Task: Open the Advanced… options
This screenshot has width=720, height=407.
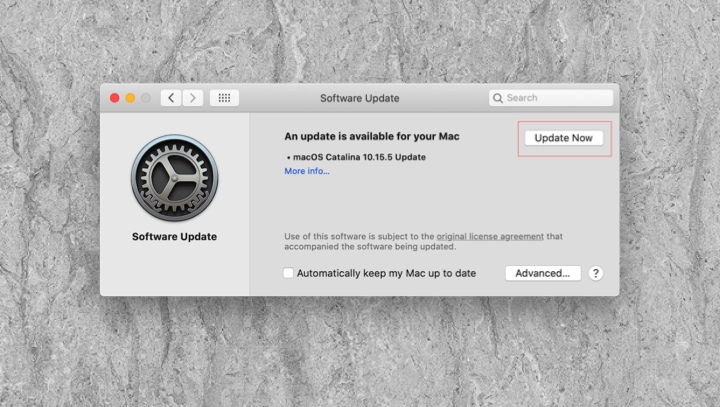Action: (543, 273)
